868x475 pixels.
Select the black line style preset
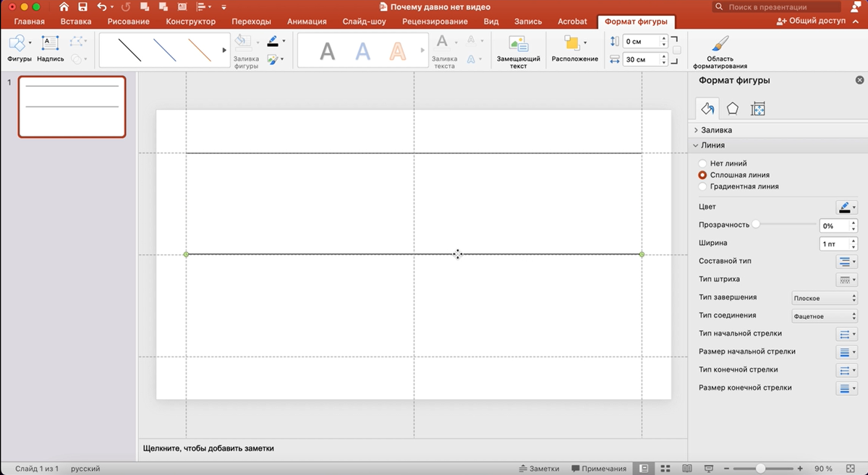[130, 49]
